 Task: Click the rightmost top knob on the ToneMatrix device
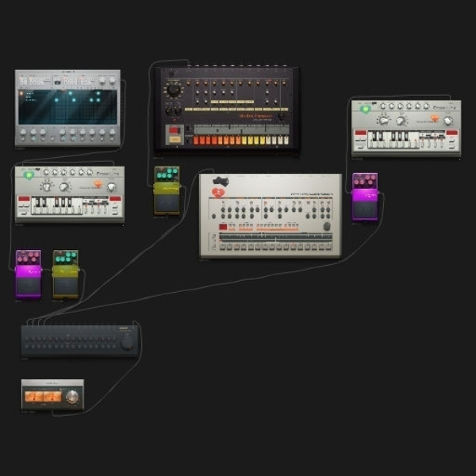(x=113, y=80)
